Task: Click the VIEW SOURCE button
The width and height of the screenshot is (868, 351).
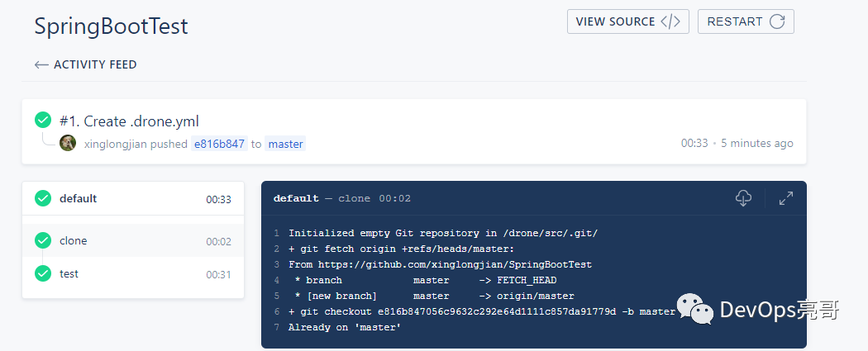Action: pyautogui.click(x=627, y=21)
